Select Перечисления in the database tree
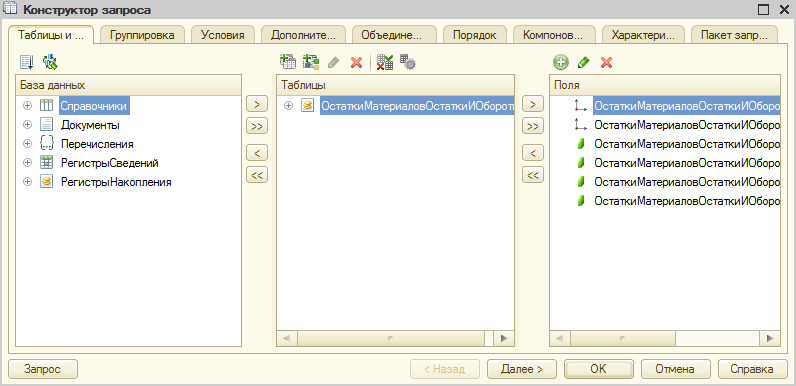 coord(97,144)
